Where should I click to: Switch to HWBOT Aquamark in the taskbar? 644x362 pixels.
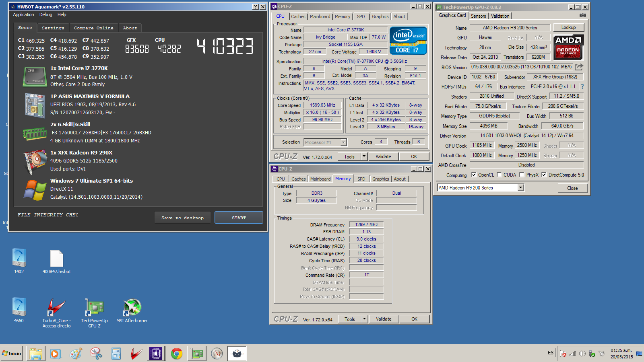(237, 354)
